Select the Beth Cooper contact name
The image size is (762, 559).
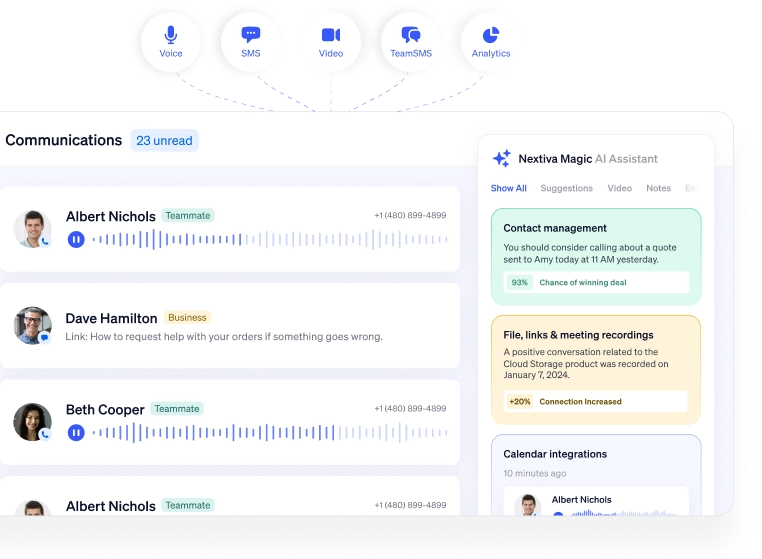(x=105, y=410)
